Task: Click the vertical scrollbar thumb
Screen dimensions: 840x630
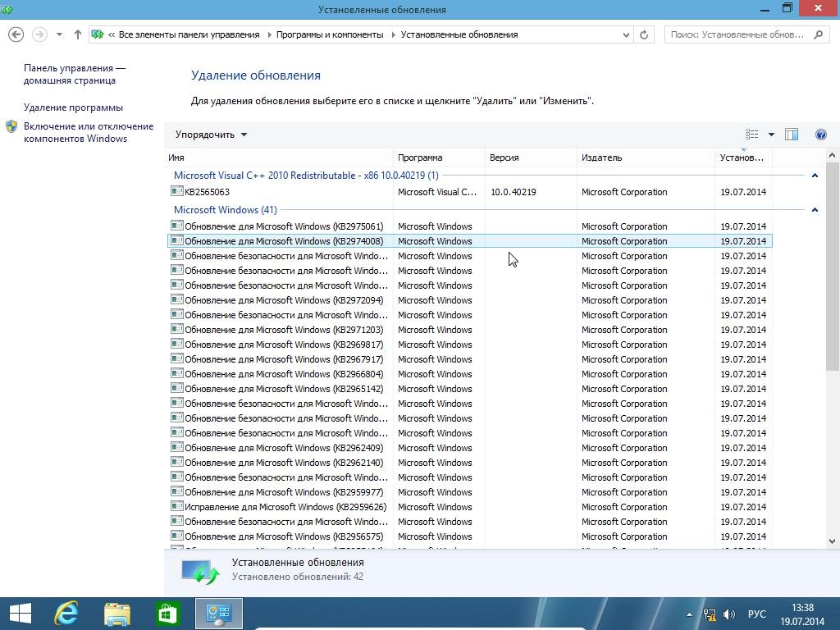Action: pos(832,267)
